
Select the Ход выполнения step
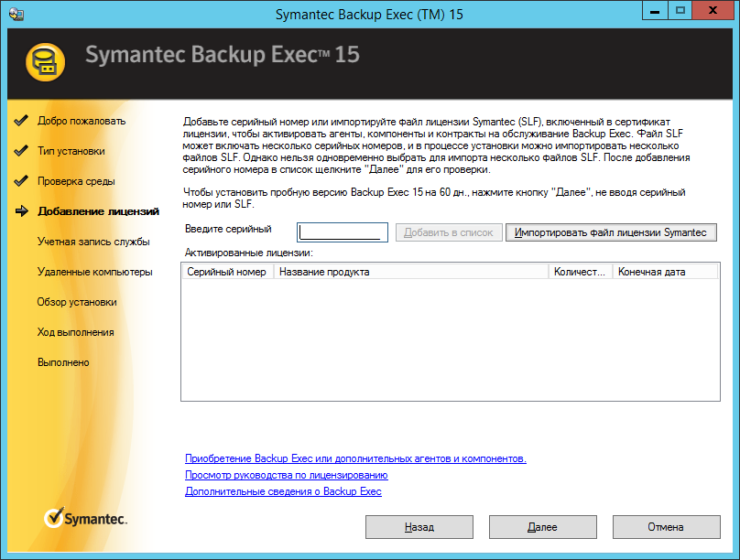pyautogui.click(x=75, y=332)
